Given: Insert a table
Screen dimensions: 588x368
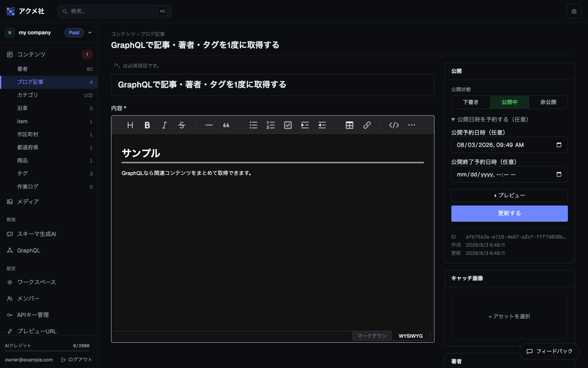Looking at the screenshot, I should (350, 125).
